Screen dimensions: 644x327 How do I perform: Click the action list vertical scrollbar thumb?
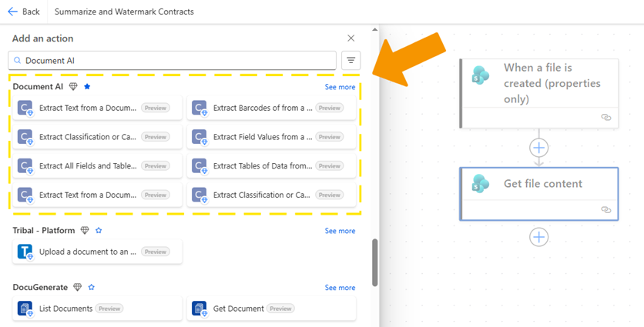tap(374, 262)
